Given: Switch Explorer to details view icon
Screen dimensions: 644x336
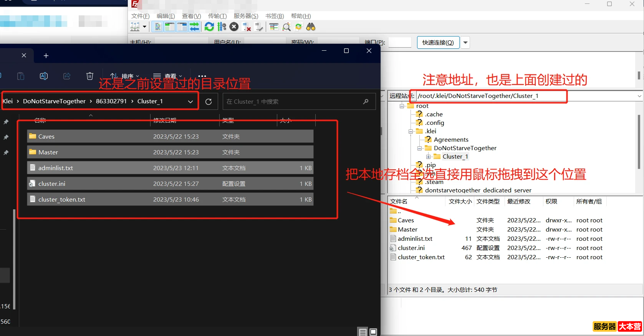Looking at the screenshot, I should (x=363, y=332).
